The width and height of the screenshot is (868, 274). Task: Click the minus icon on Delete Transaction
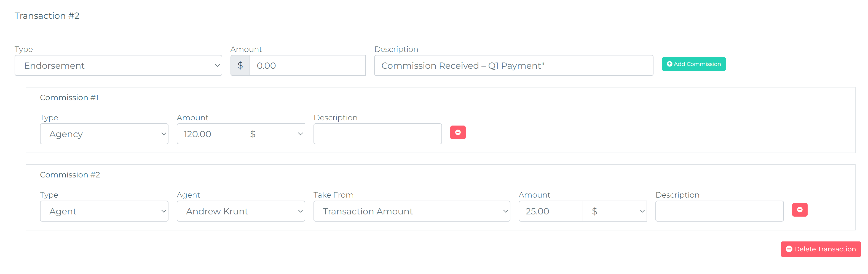(789, 249)
